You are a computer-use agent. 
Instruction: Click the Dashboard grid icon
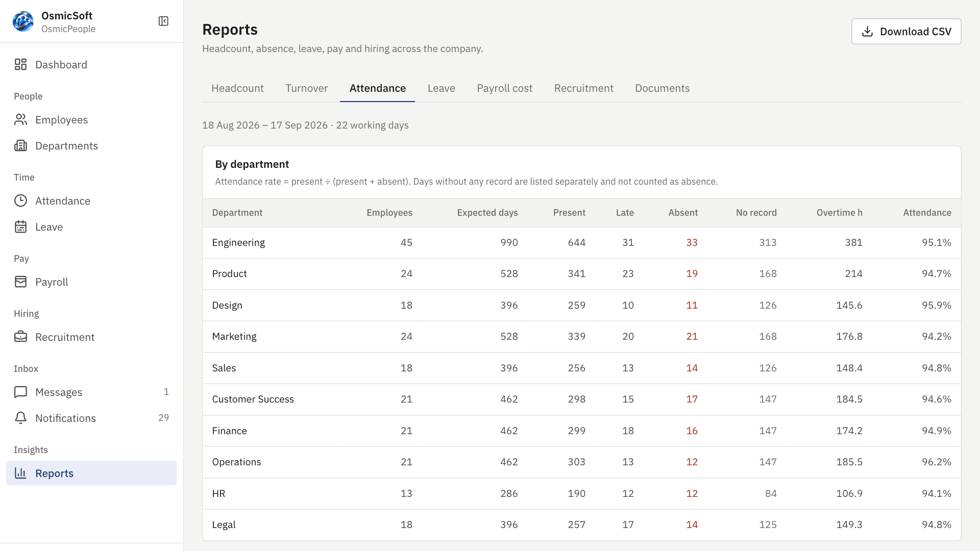[20, 64]
